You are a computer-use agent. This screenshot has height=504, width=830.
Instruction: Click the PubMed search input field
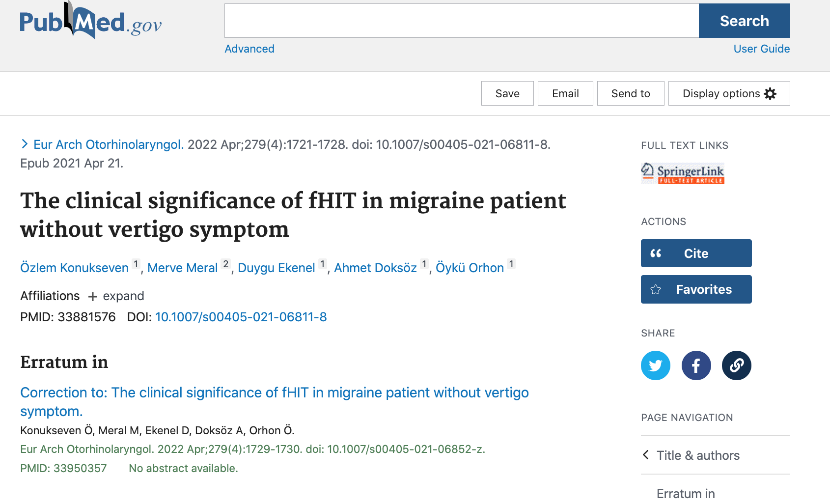pyautogui.click(x=461, y=21)
